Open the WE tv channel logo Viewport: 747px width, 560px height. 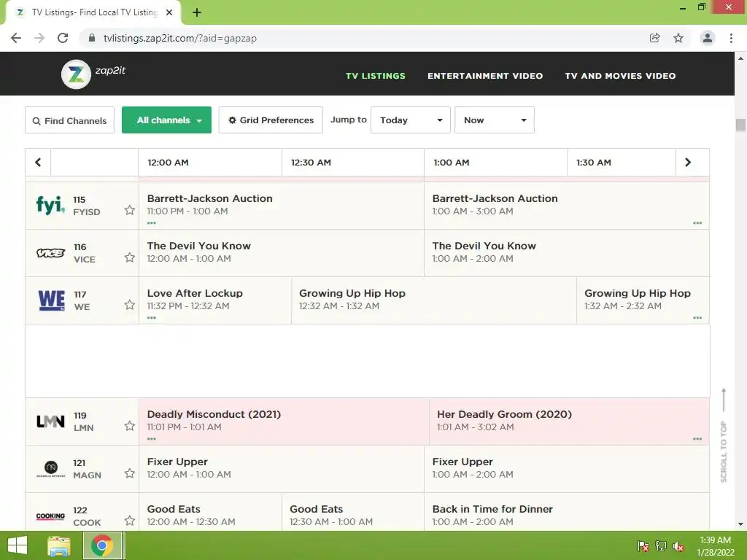click(51, 300)
